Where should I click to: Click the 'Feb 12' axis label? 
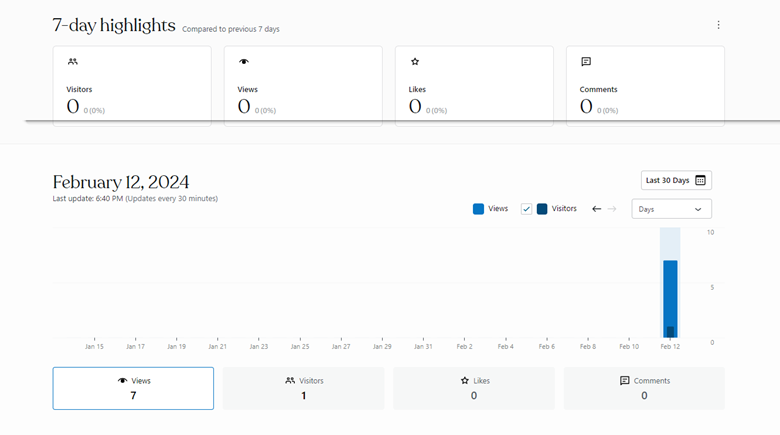[670, 346]
